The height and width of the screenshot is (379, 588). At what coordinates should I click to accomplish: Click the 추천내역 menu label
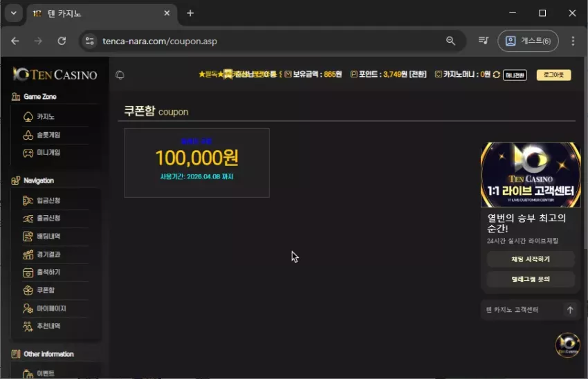(x=48, y=326)
